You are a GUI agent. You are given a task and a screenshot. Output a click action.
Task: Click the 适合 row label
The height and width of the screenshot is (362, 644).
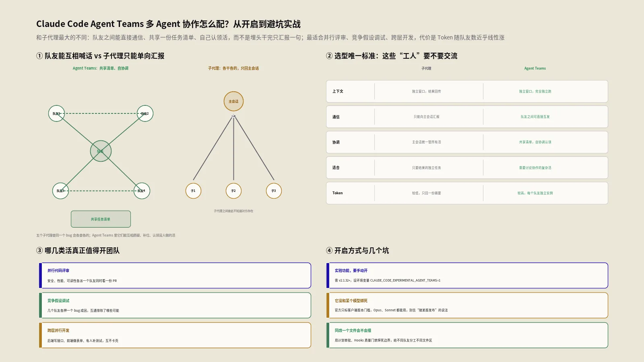pos(336,168)
